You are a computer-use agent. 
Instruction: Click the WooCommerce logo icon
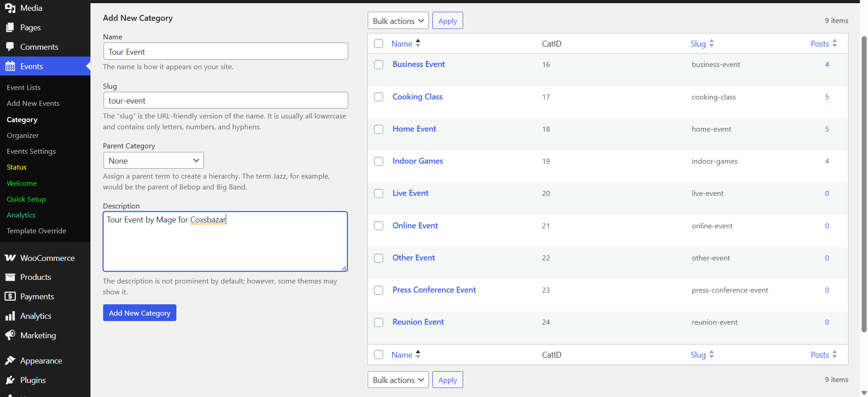pyautogui.click(x=10, y=258)
